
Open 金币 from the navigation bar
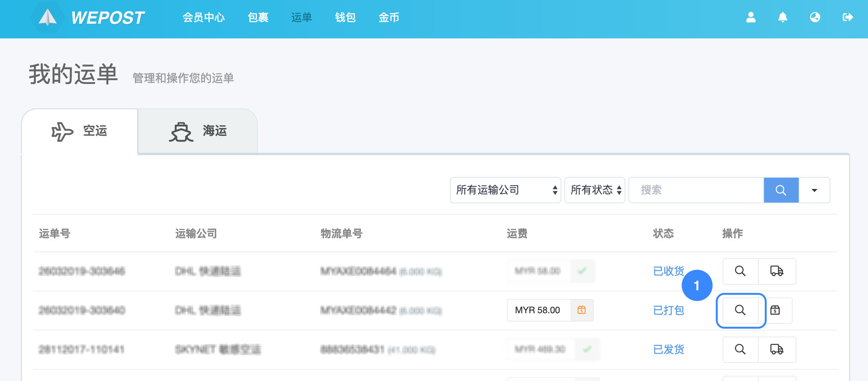[x=389, y=17]
